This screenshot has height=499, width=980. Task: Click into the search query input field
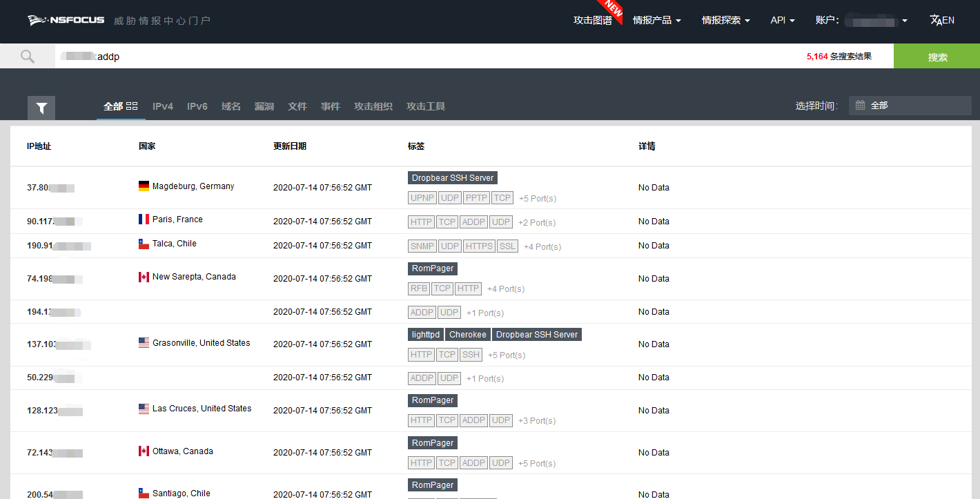414,57
